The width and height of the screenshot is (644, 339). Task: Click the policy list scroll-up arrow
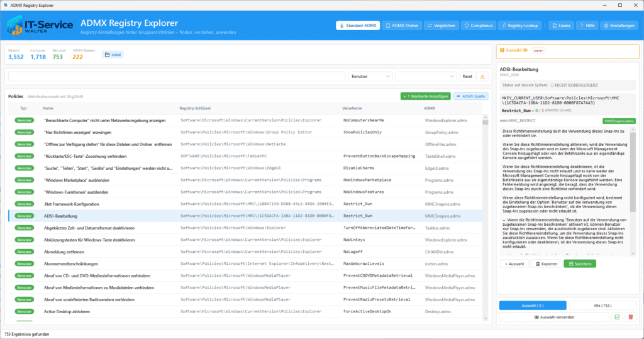pyautogui.click(x=486, y=117)
